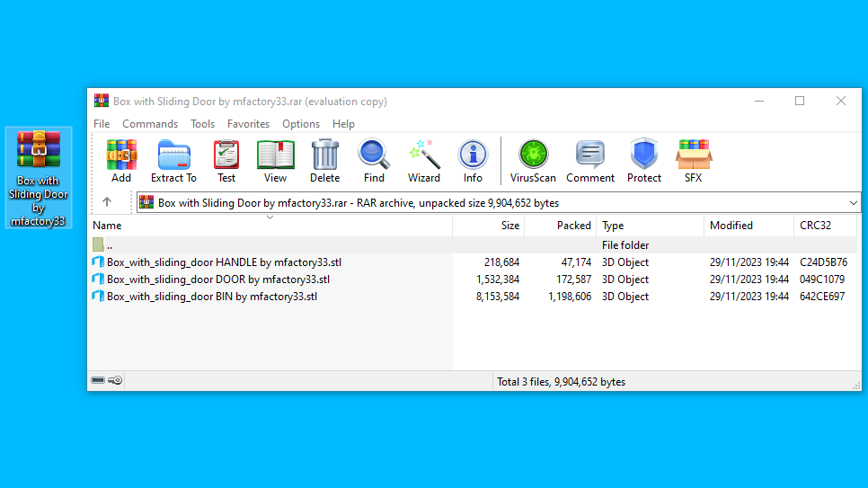Sort by the Size column header
The width and height of the screenshot is (868, 488).
pyautogui.click(x=489, y=226)
